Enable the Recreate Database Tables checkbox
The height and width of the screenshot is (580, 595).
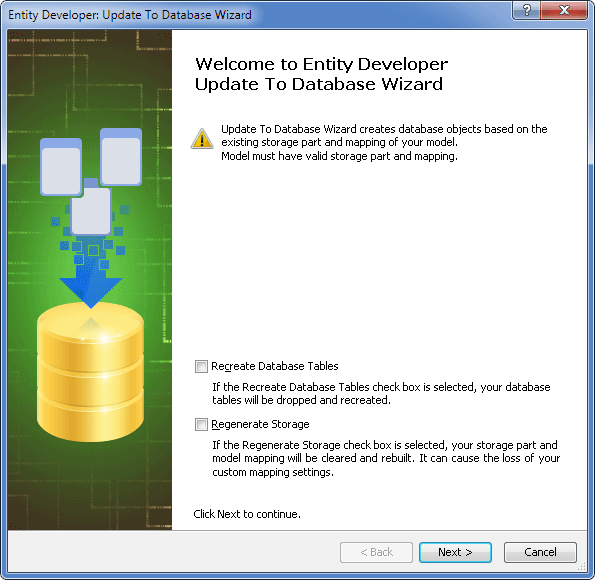tap(201, 367)
